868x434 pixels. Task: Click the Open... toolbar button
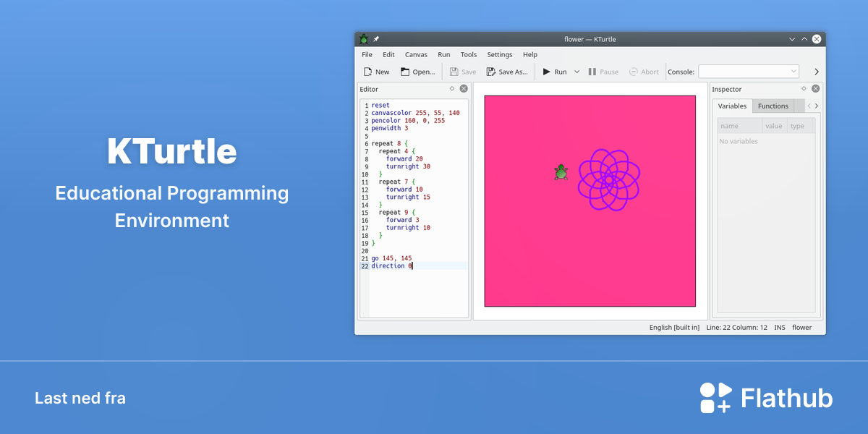tap(418, 72)
